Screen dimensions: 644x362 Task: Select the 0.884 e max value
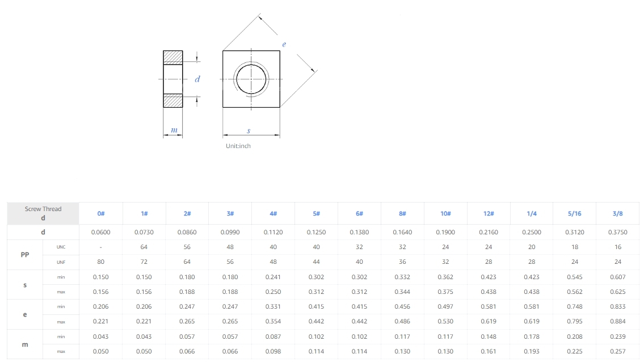point(617,322)
